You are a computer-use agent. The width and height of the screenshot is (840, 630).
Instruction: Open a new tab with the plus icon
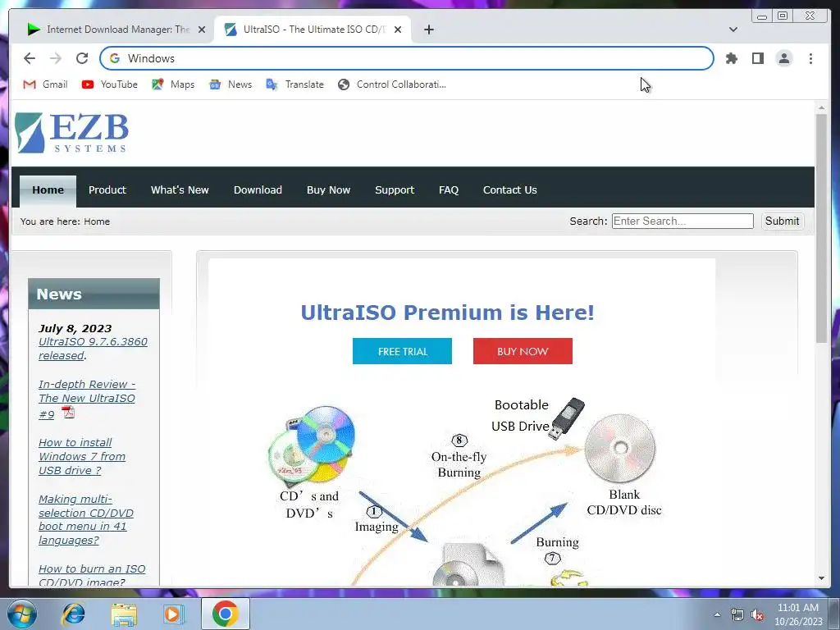click(428, 30)
